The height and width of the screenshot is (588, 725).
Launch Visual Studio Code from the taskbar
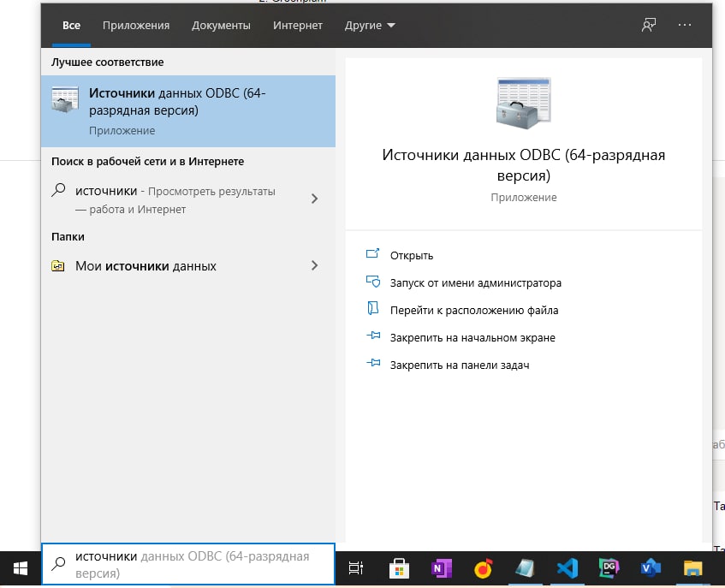567,568
